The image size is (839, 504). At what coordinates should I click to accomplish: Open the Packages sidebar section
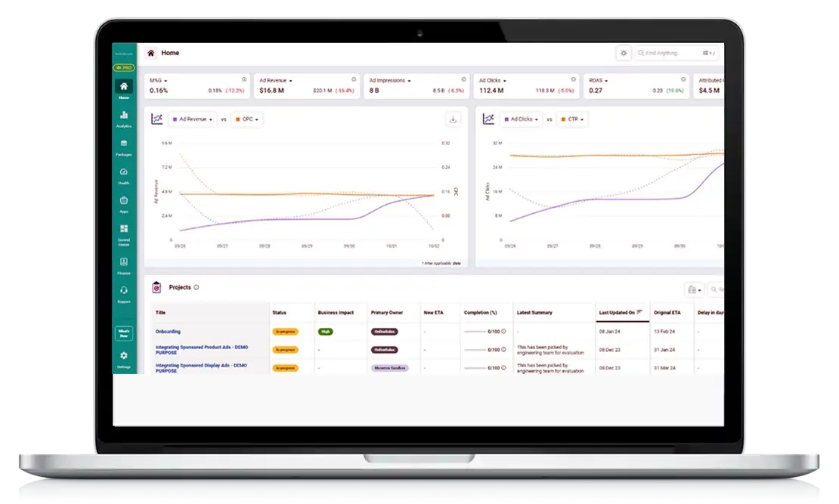(x=123, y=146)
